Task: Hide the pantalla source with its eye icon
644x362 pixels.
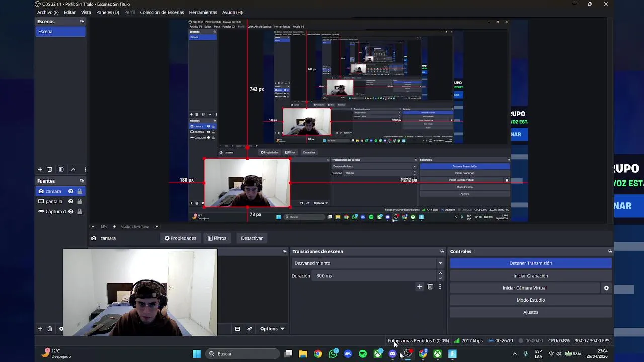Action: (71, 201)
